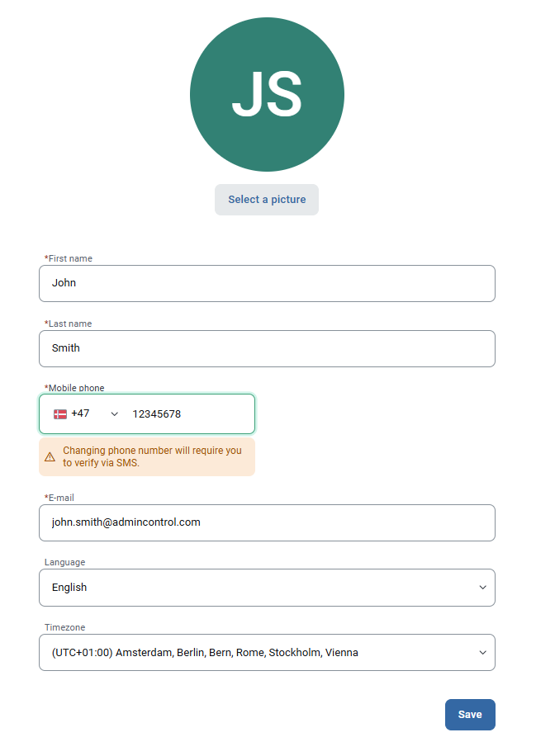Open the Timezone dropdown showing UTC+01:00
The height and width of the screenshot is (756, 536).
pos(267,652)
